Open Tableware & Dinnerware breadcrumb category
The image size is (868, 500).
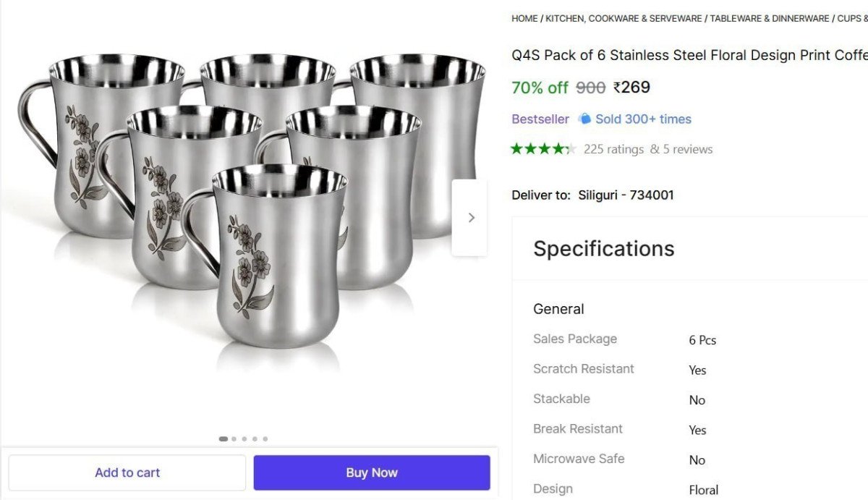click(769, 19)
